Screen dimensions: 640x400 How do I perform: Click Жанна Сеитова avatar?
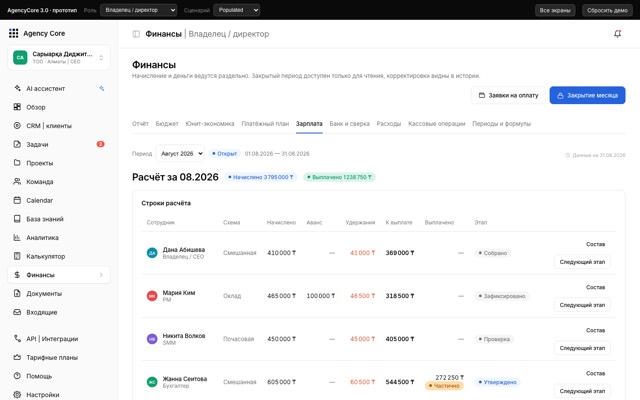tap(152, 382)
